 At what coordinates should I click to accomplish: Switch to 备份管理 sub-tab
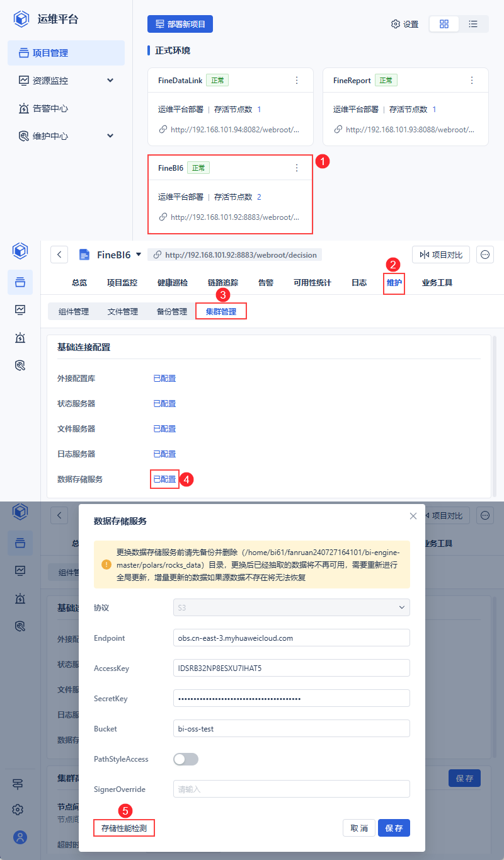[x=172, y=311]
